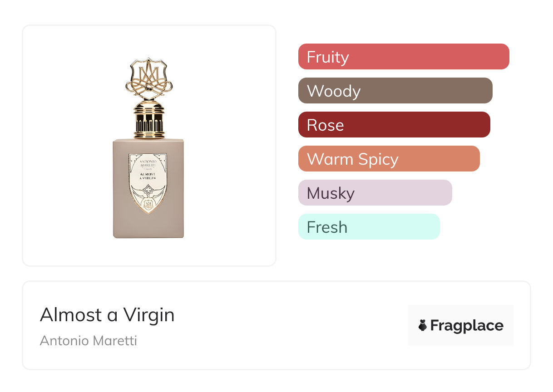This screenshot has width=553, height=392.
Task: Pick the Warm Spicy accord bar
Action: [x=389, y=159]
